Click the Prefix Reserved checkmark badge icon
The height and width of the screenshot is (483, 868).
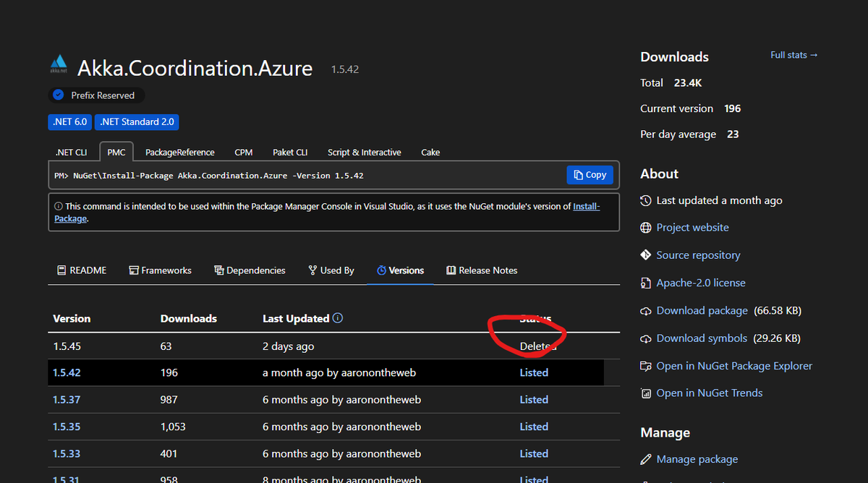click(x=59, y=95)
